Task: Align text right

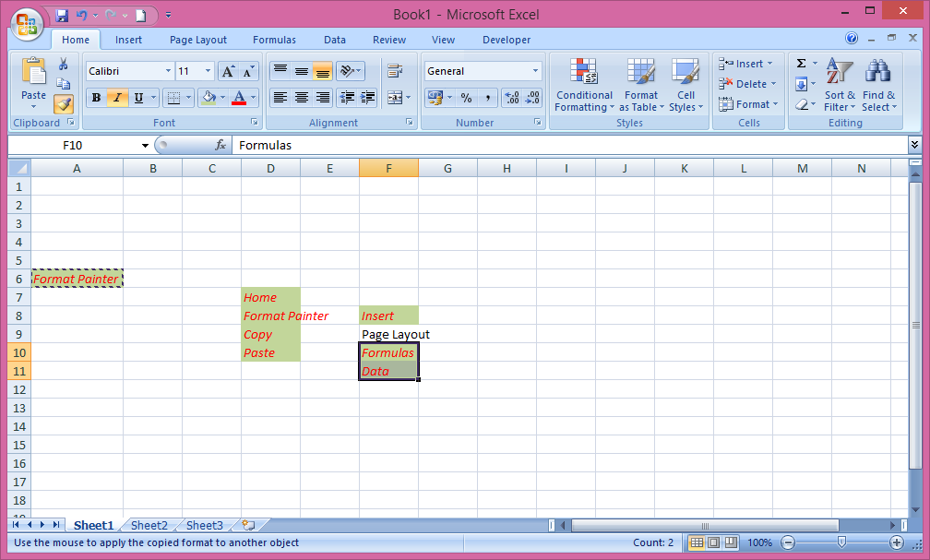Action: 323,98
